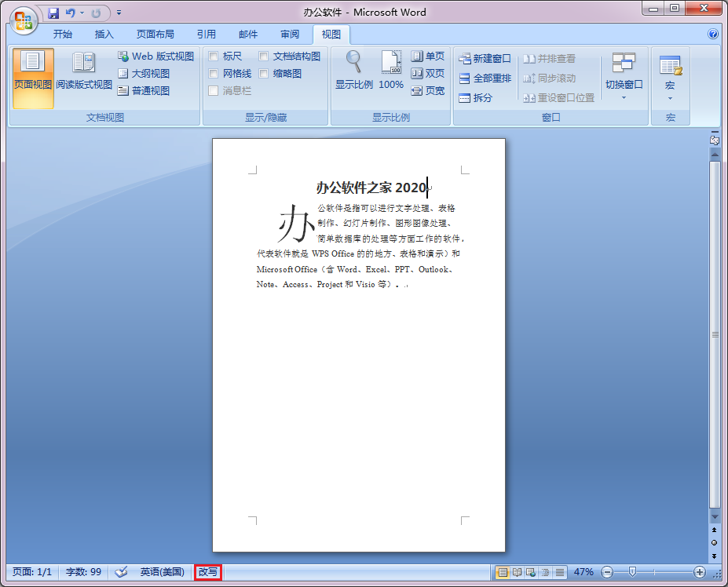The width and height of the screenshot is (728, 587).
Task: Open a 新建窗口
Action: [485, 59]
